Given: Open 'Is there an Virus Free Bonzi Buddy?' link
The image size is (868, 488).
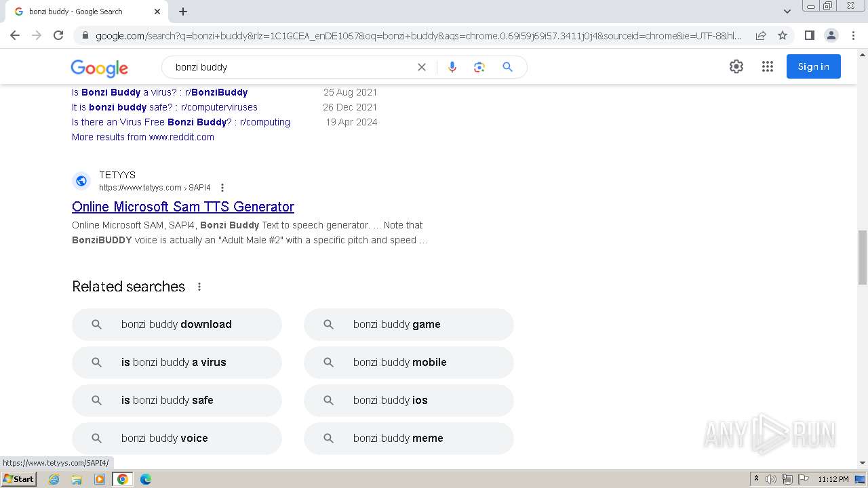Looking at the screenshot, I should pyautogui.click(x=181, y=122).
